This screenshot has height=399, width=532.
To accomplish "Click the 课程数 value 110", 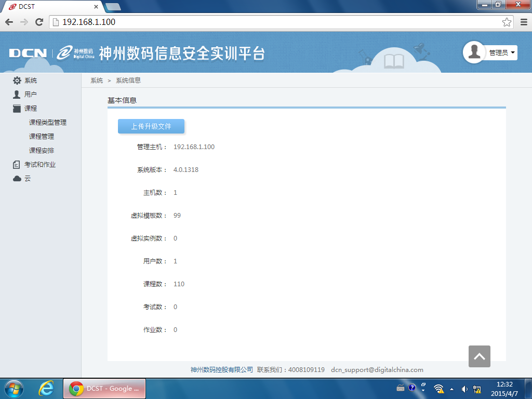I will (179, 284).
